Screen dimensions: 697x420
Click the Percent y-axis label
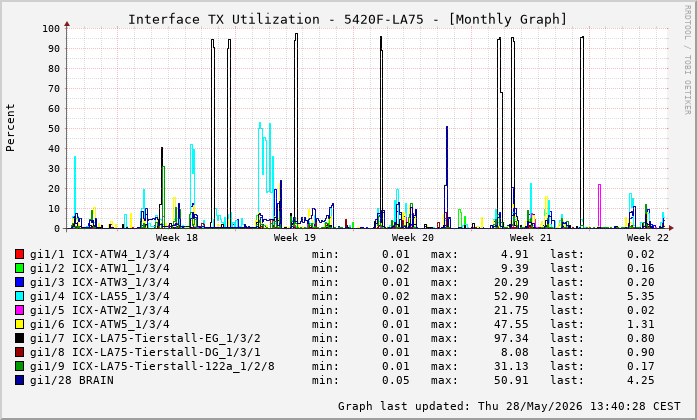coord(10,128)
